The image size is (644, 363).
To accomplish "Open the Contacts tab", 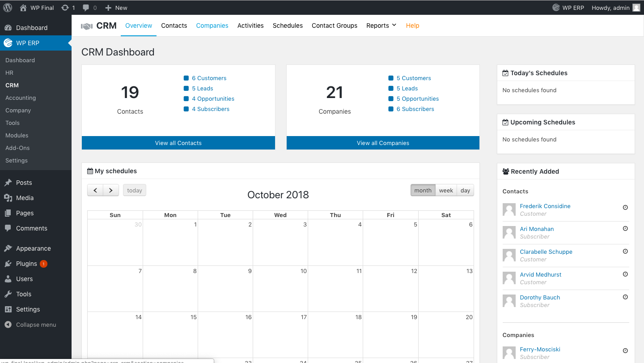I will (x=174, y=26).
